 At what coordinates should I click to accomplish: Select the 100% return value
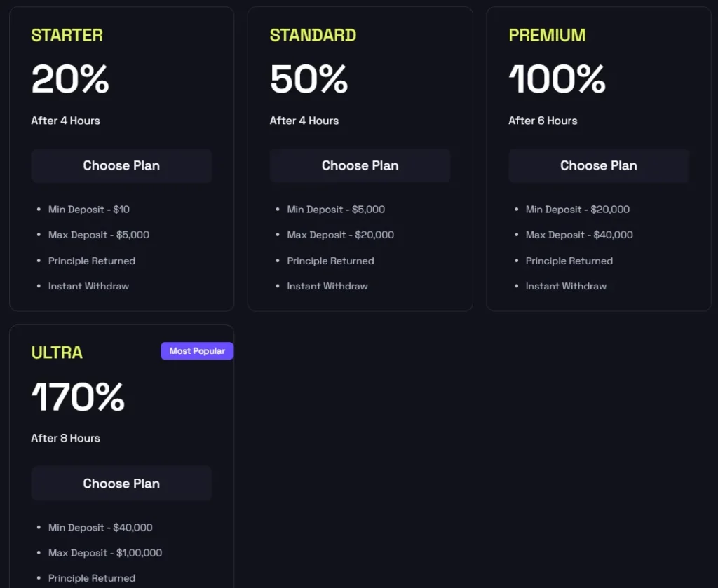pyautogui.click(x=557, y=79)
